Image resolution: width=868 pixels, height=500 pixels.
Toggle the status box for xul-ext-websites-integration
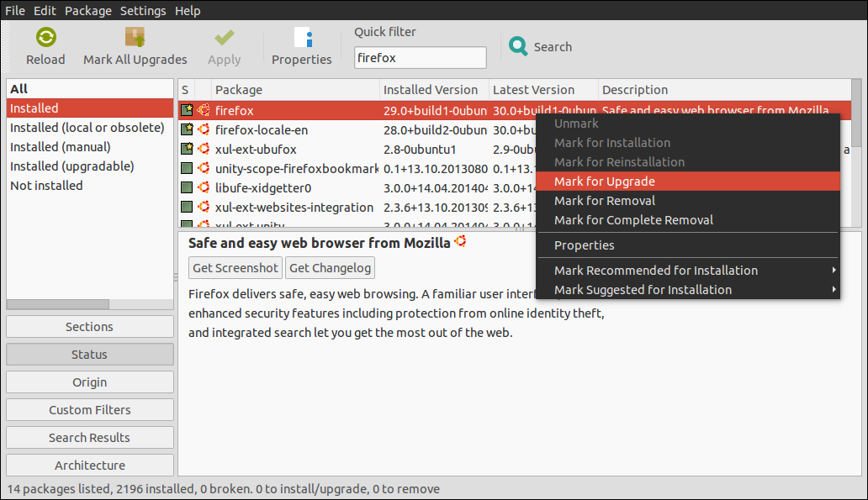point(187,207)
